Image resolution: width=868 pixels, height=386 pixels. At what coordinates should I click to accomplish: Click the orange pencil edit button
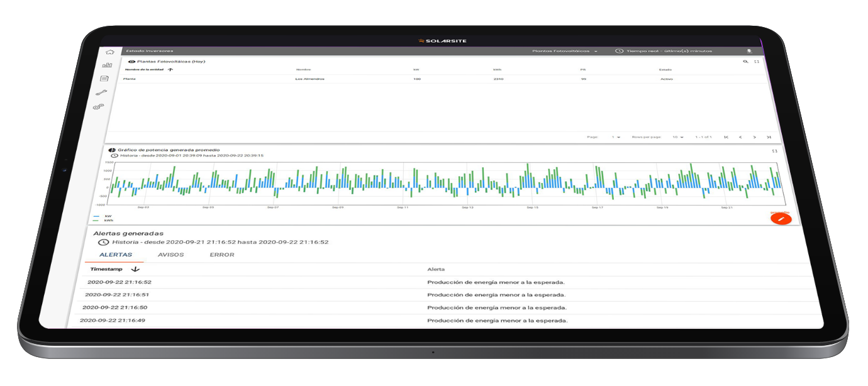pos(781,218)
